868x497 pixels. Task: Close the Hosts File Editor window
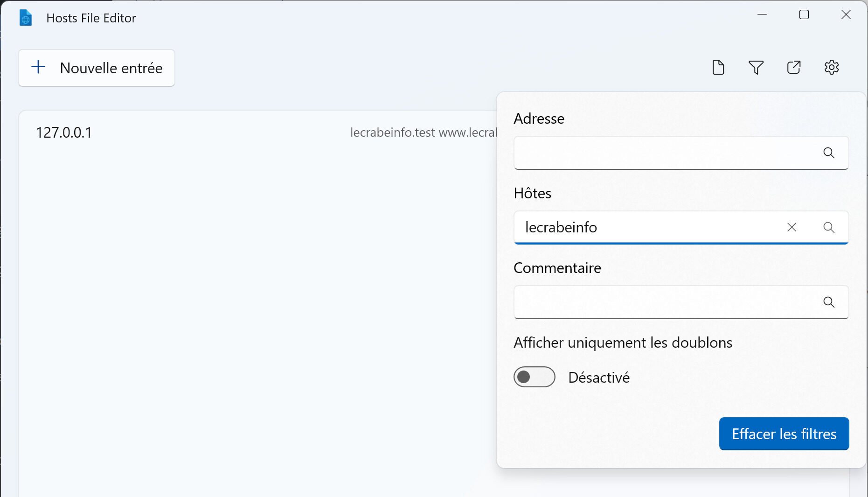click(846, 15)
